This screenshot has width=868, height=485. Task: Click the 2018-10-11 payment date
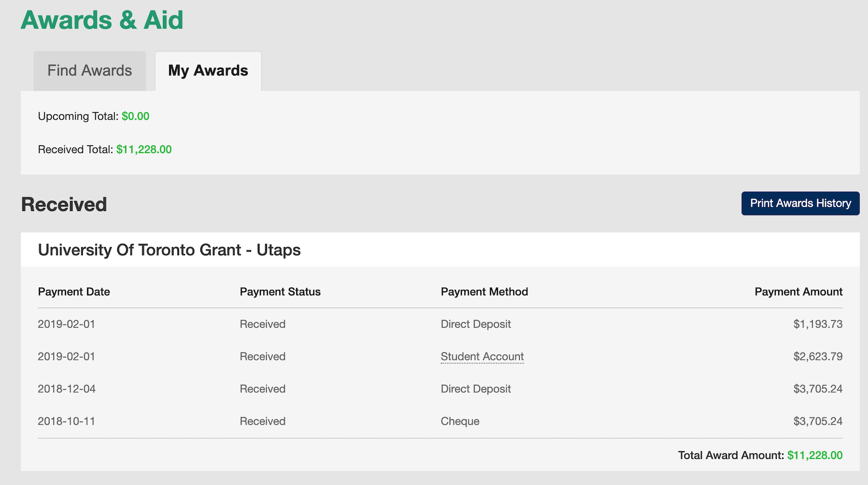pos(66,422)
